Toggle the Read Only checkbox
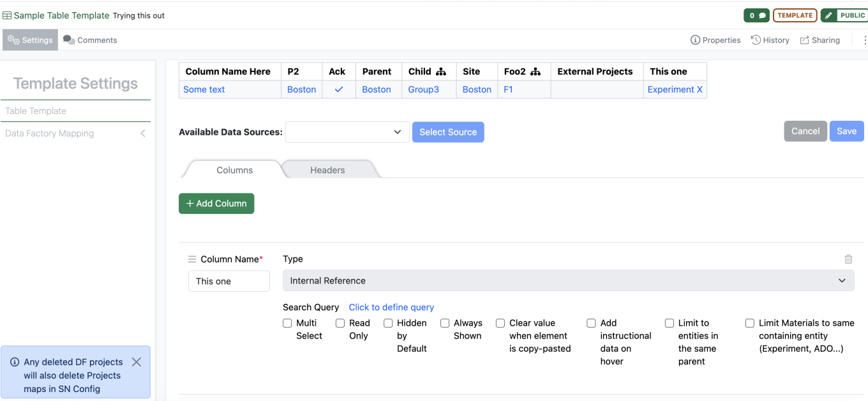Viewport: 868px width, 401px height. (340, 323)
